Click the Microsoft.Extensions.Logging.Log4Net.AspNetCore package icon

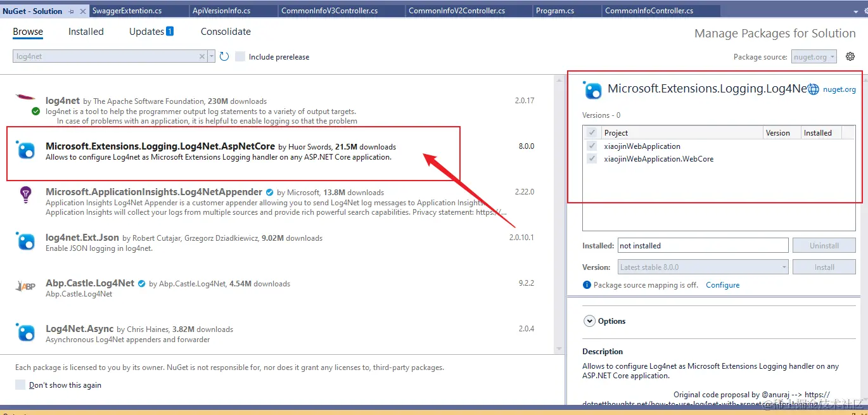click(x=25, y=150)
